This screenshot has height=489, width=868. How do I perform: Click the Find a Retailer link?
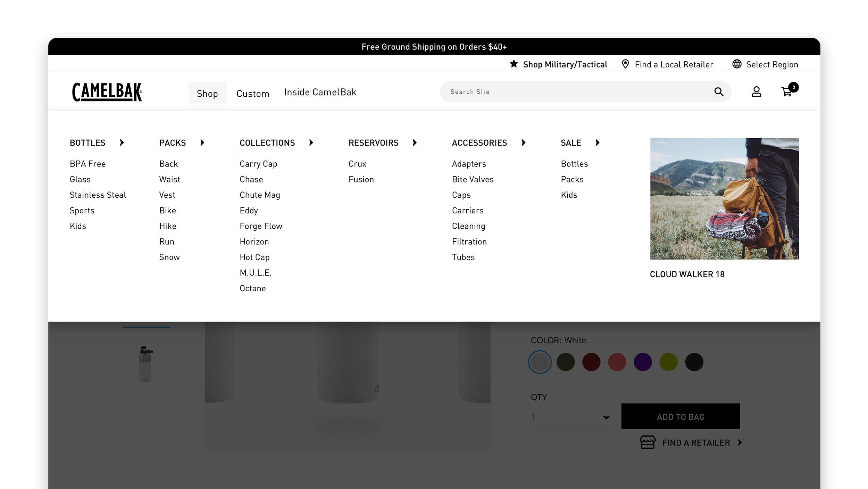(696, 442)
